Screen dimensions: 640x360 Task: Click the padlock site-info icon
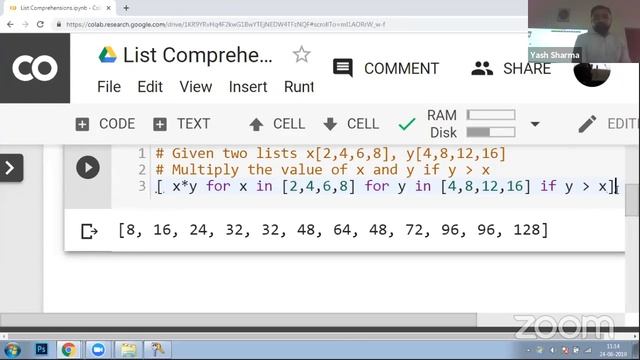(59, 24)
